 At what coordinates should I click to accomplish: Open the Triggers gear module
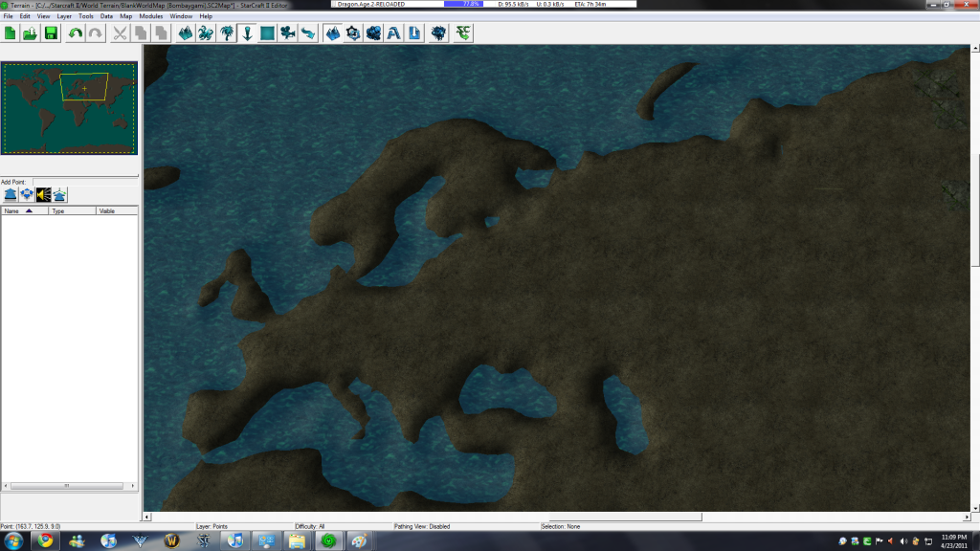tap(353, 33)
